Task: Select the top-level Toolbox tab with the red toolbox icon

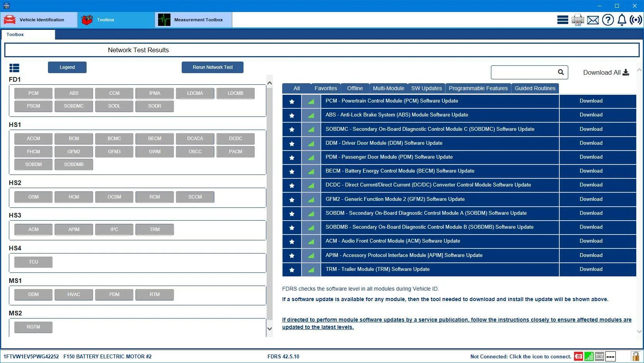Action: coord(116,20)
